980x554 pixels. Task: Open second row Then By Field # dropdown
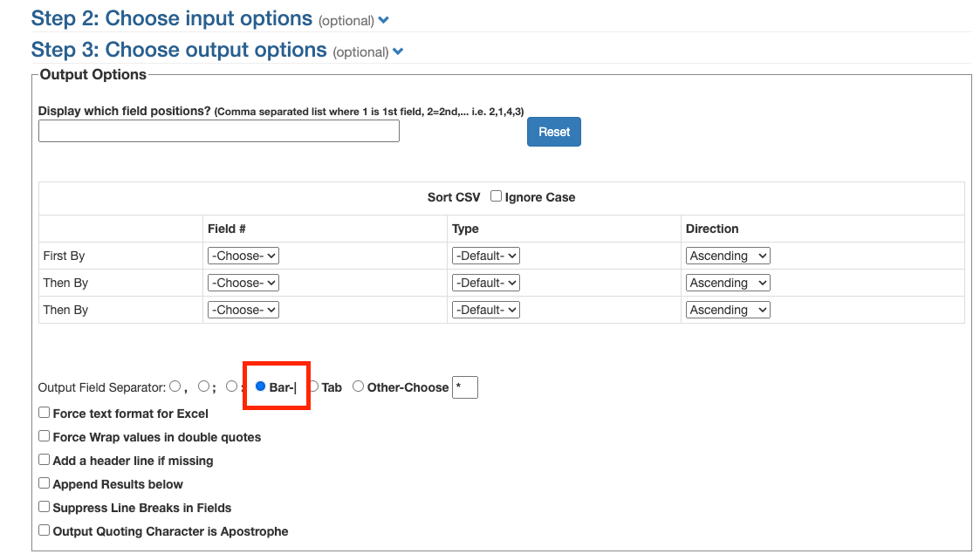point(243,283)
